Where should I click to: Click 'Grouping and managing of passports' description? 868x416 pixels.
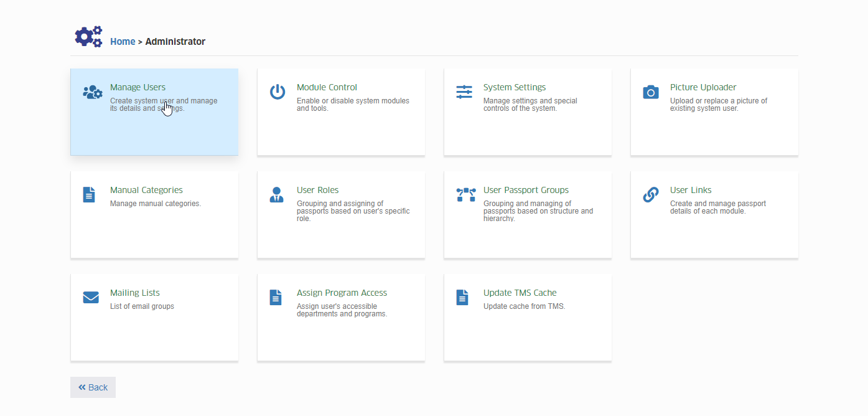click(x=538, y=211)
